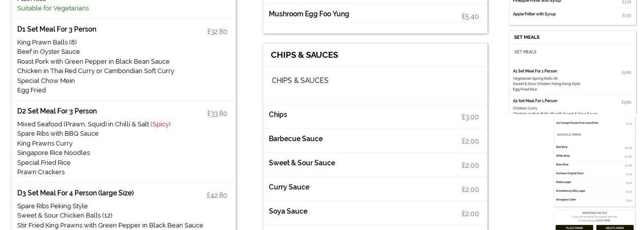644x230 pixels.
Task: Choose D3 Set Meal For 4 Person
Action: (75, 193)
